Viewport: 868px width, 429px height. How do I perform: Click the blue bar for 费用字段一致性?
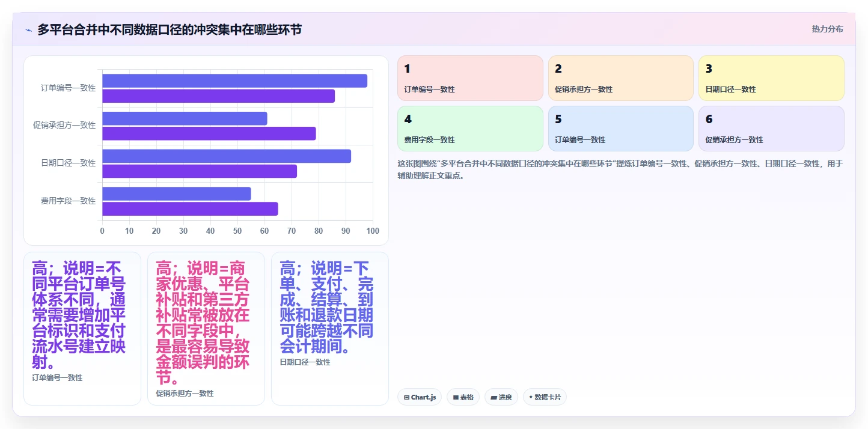[x=176, y=194]
